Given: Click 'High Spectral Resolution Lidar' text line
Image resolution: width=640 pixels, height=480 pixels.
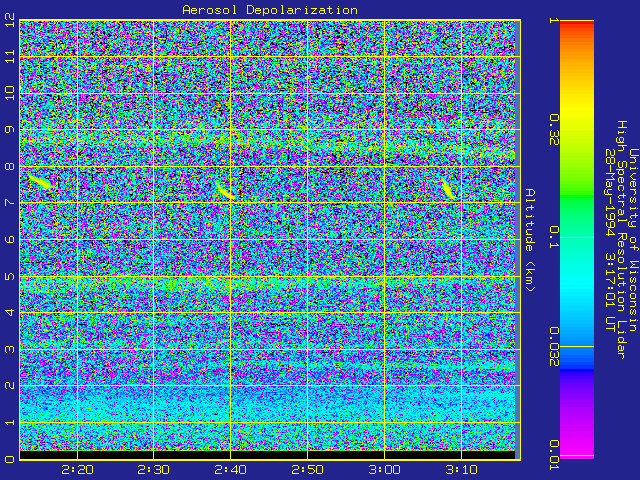Looking at the screenshot, I should tap(622, 240).
